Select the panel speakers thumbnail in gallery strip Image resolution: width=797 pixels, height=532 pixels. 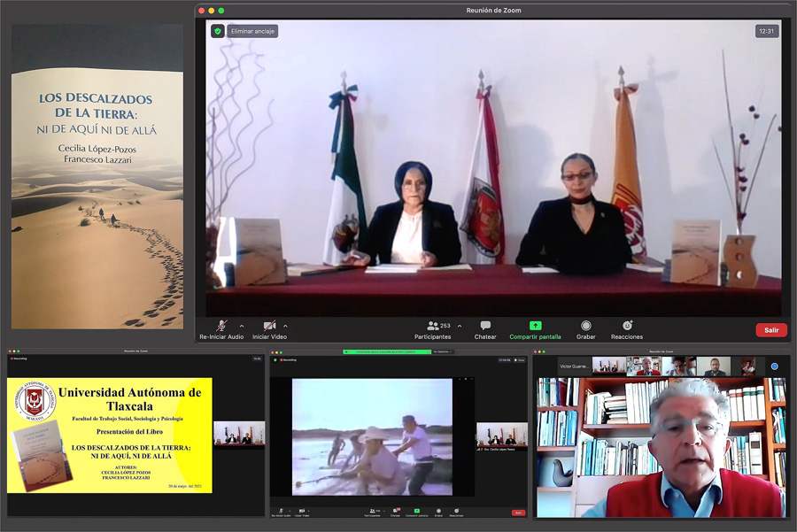(609, 366)
